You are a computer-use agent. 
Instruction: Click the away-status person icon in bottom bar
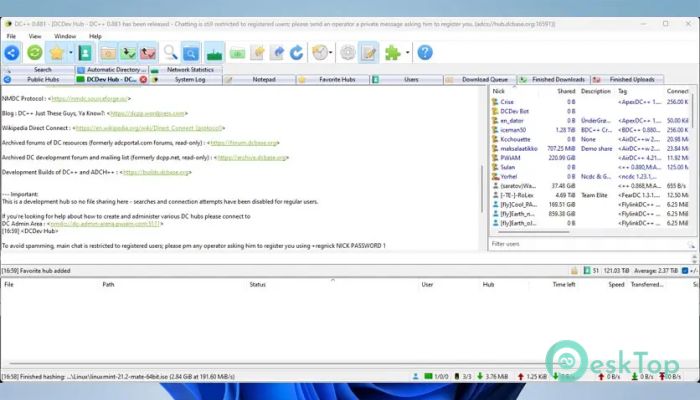416,377
